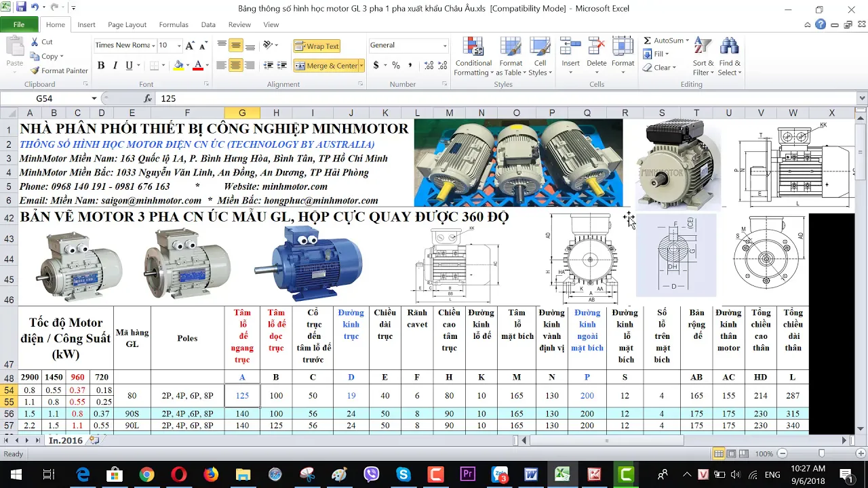Open the File tab

point(19,24)
